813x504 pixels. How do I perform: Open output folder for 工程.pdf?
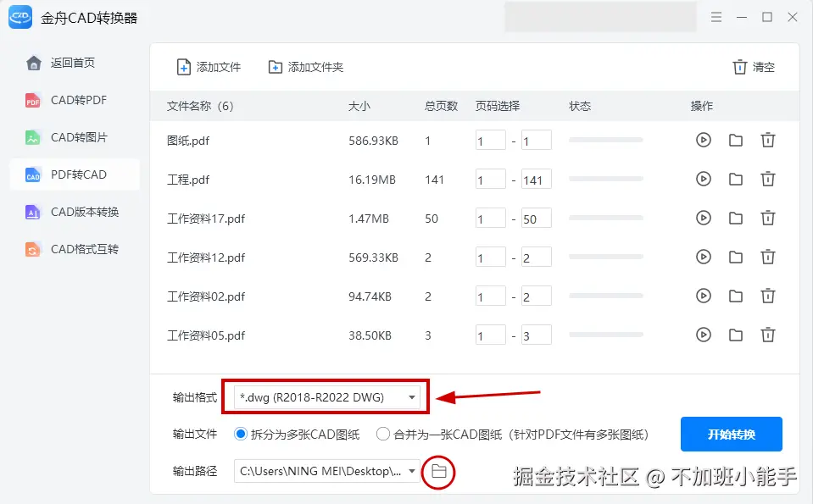[735, 180]
